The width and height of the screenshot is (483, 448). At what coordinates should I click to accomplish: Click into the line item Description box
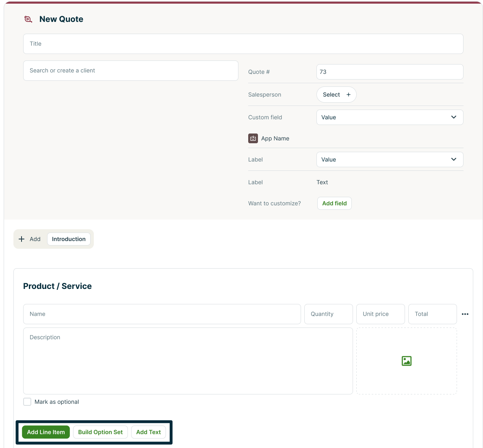pyautogui.click(x=188, y=361)
